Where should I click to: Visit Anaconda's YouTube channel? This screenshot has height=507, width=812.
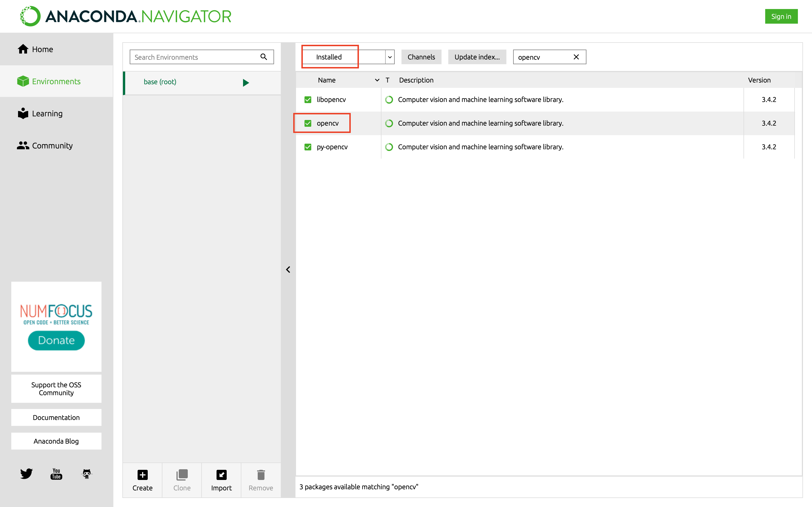coord(56,474)
